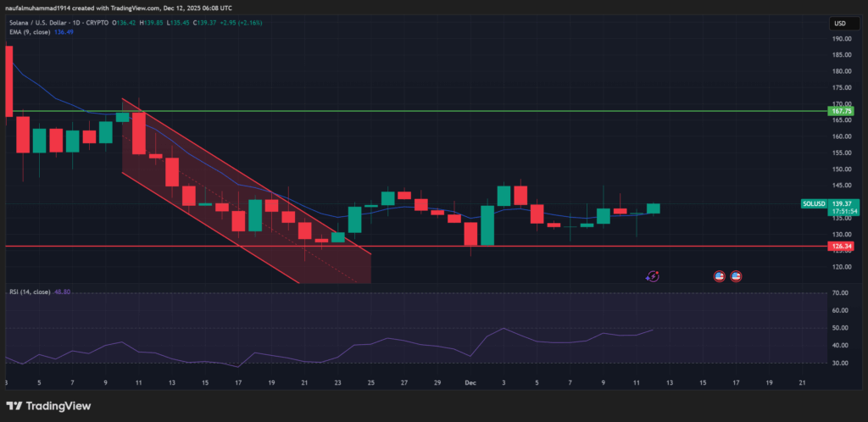Select the green horizontal line at 167.75
The image size is (868, 422).
pyautogui.click(x=509, y=111)
